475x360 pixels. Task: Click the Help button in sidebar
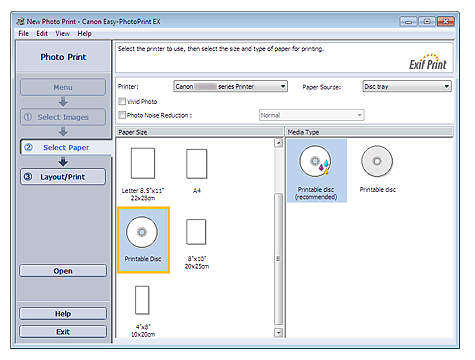coord(63,314)
